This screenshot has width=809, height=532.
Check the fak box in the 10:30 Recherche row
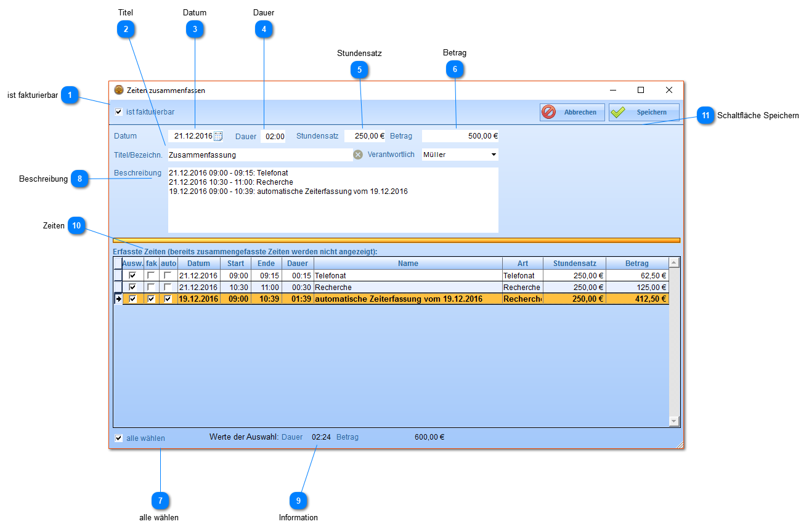(x=151, y=287)
